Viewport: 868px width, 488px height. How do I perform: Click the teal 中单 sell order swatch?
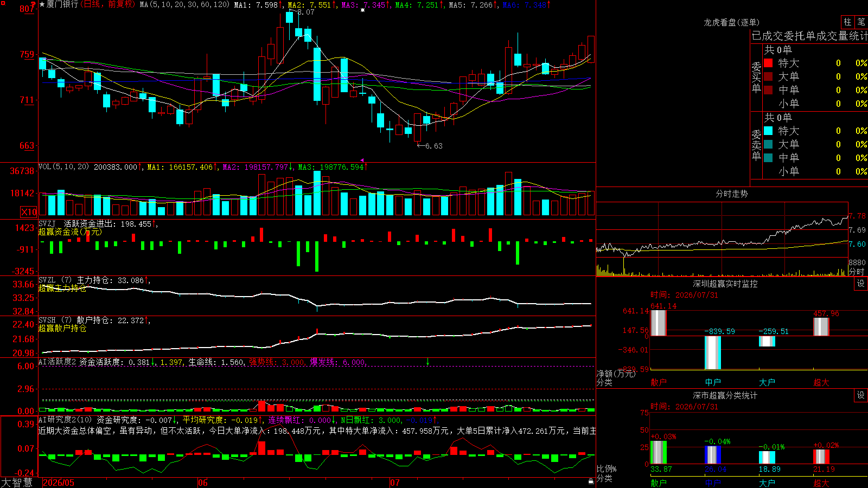pyautogui.click(x=768, y=158)
